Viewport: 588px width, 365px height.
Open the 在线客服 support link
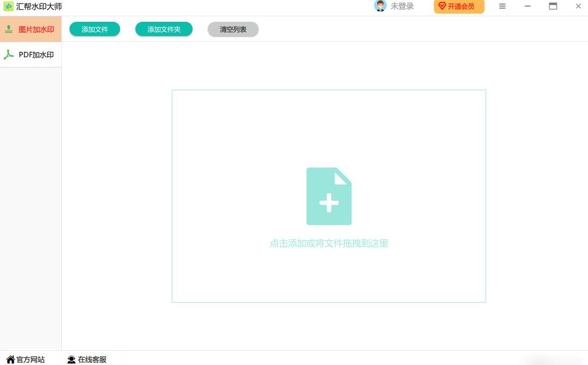pyautogui.click(x=92, y=359)
